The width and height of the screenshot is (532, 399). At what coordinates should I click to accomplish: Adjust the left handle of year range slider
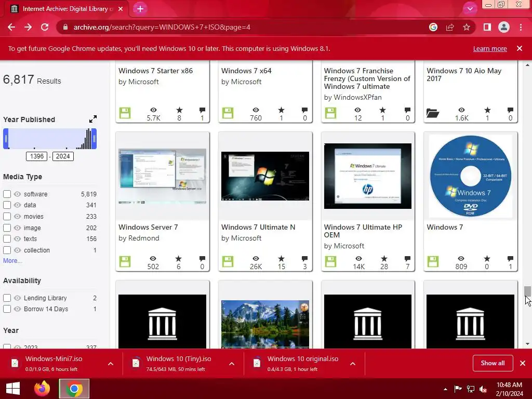click(x=6, y=139)
